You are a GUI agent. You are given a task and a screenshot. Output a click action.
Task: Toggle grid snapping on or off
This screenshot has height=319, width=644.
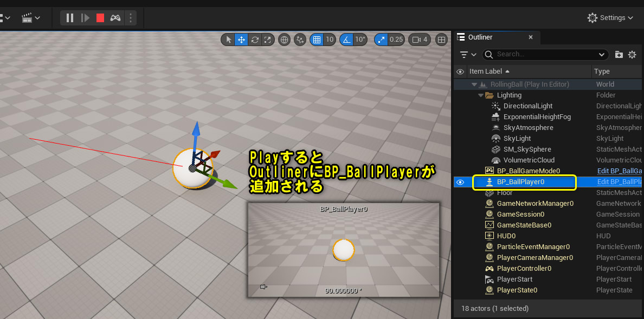(x=316, y=39)
